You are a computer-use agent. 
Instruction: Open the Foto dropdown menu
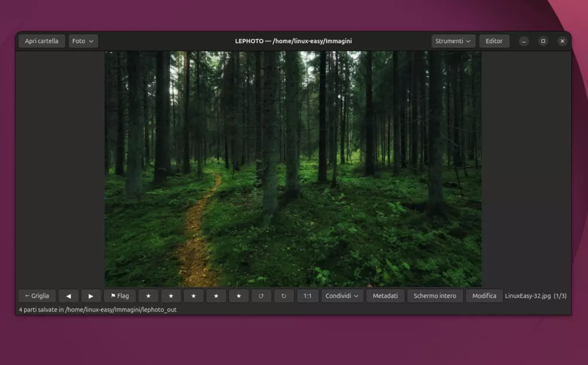point(83,41)
